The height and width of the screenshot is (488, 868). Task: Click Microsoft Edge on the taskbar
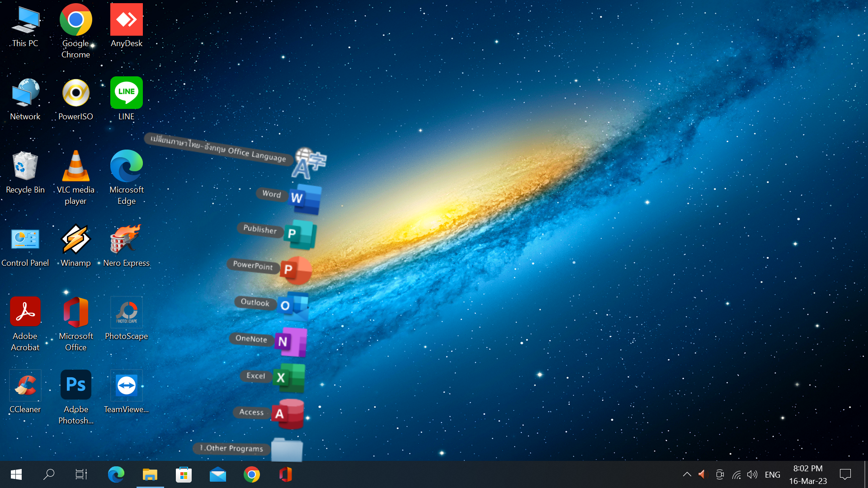(x=116, y=474)
